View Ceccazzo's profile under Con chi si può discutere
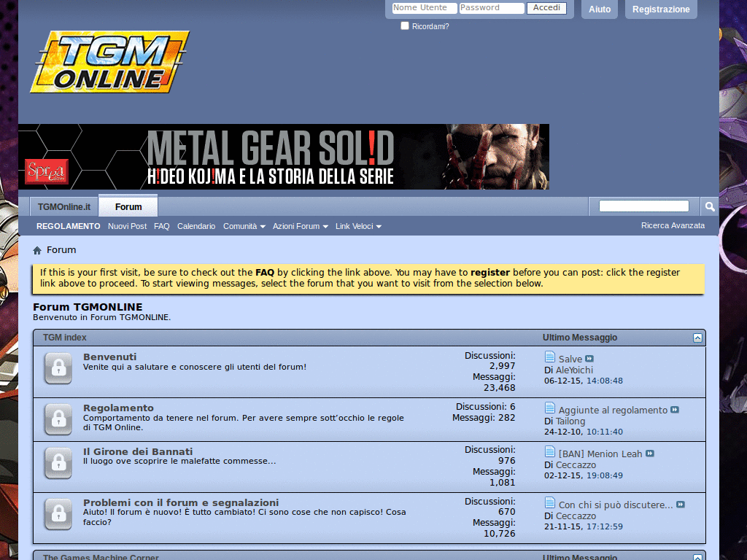 (576, 516)
